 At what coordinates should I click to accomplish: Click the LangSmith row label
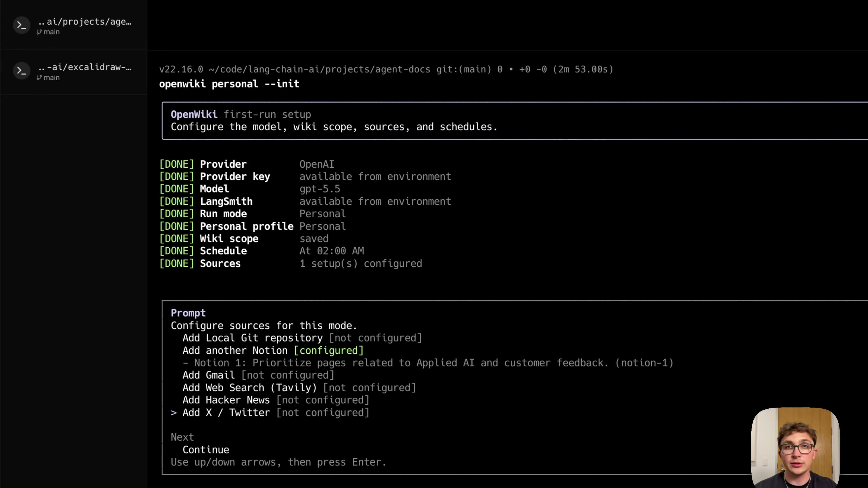click(226, 201)
